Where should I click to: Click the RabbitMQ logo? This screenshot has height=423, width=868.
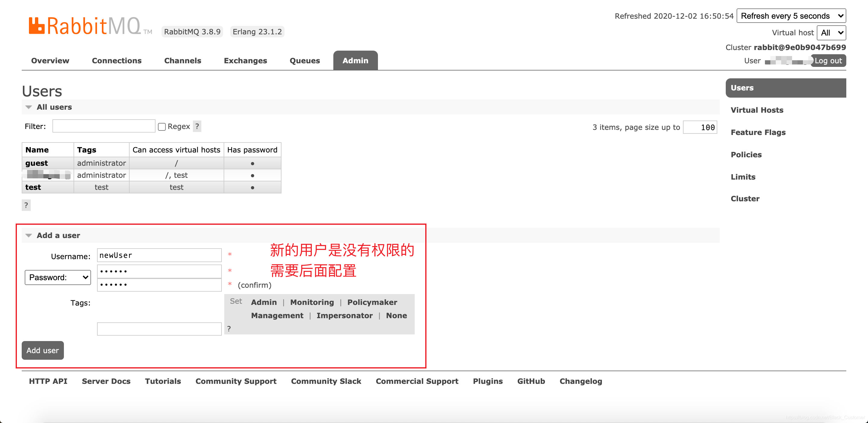click(x=85, y=26)
